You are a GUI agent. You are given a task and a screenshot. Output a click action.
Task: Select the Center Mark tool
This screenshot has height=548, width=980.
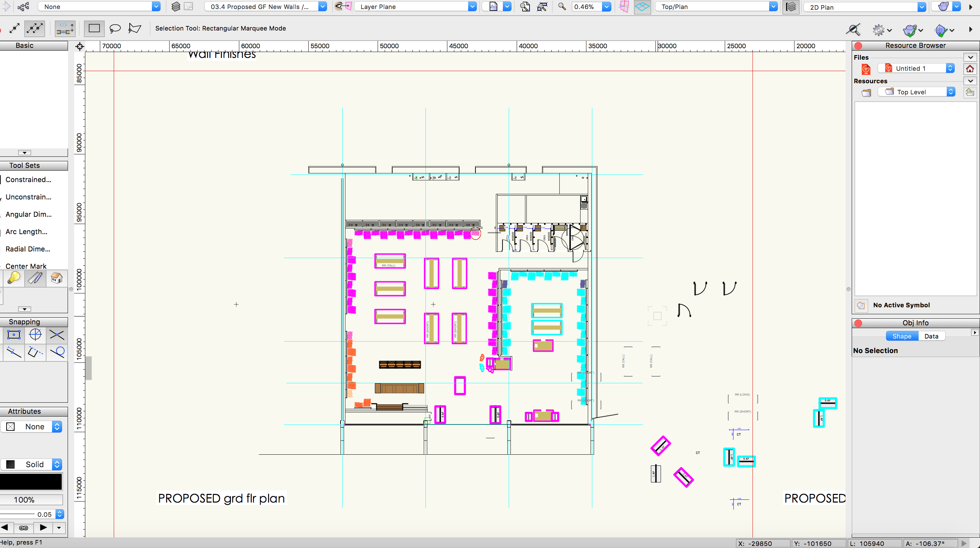(26, 266)
